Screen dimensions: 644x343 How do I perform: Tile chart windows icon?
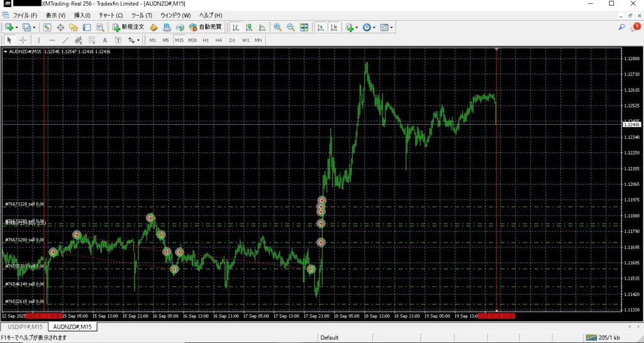304,27
